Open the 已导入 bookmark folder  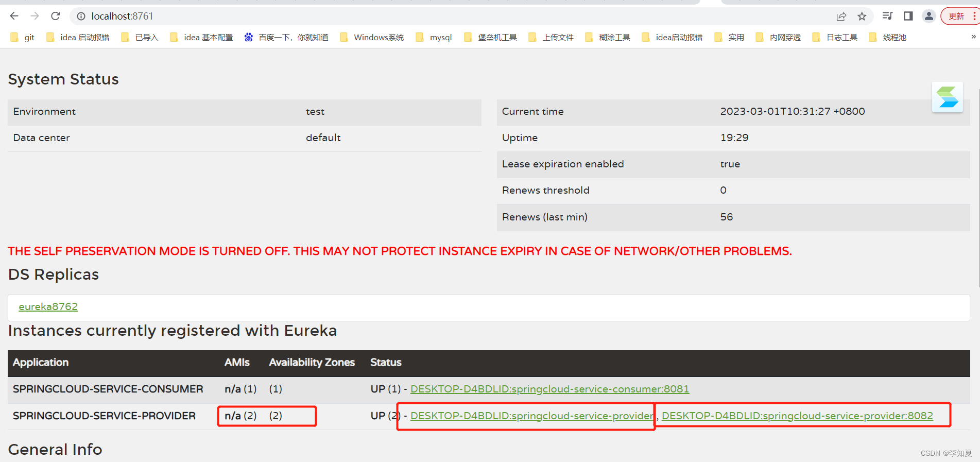click(140, 37)
